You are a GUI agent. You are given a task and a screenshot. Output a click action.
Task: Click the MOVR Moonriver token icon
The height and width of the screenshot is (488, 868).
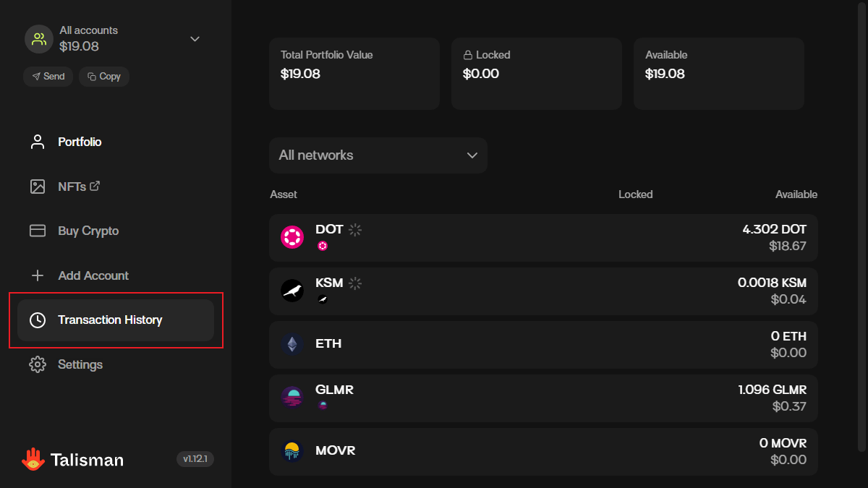pyautogui.click(x=292, y=451)
